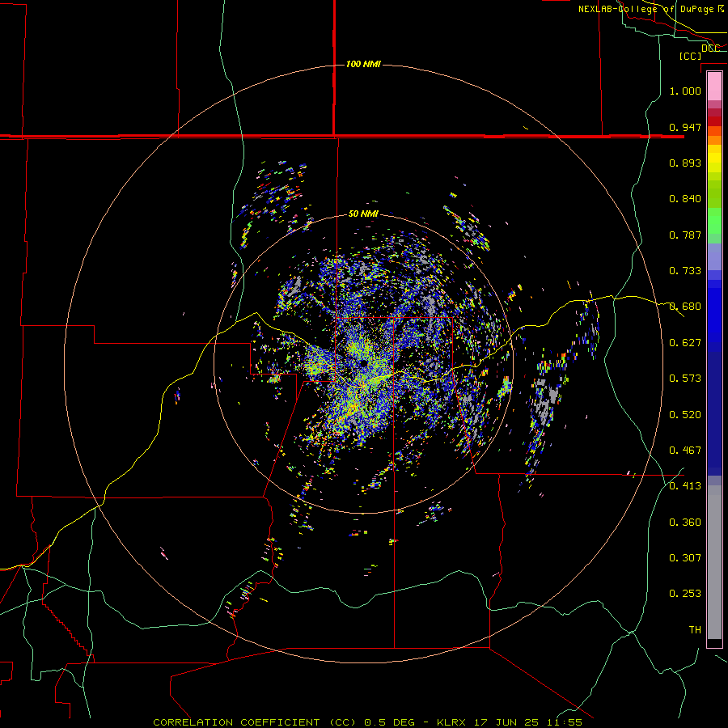Click the 0.893 scale value
The image size is (728, 728).
click(x=685, y=163)
